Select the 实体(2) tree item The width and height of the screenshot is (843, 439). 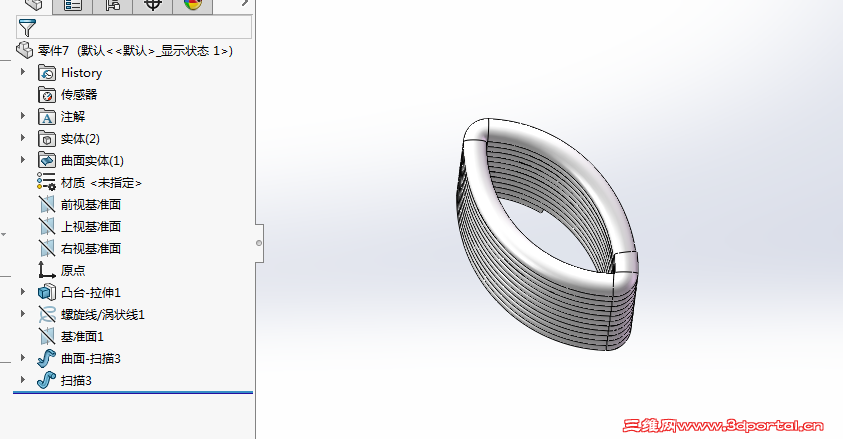point(80,139)
